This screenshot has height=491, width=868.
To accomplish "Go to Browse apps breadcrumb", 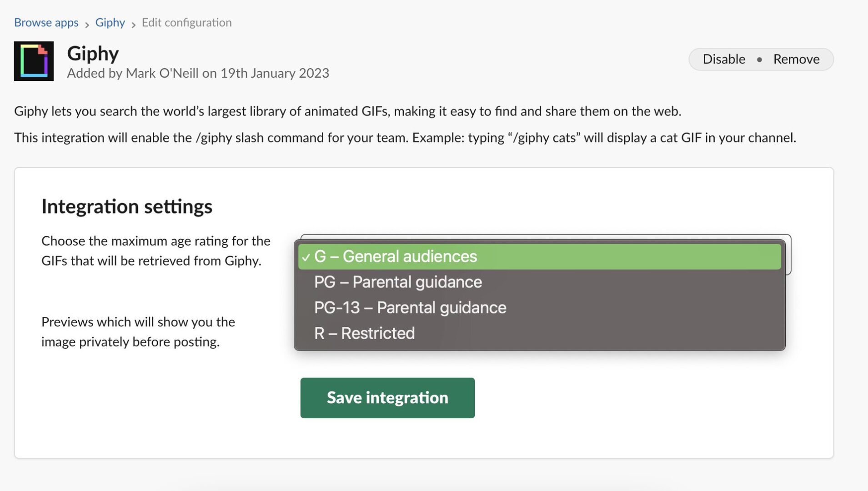I will click(x=46, y=22).
